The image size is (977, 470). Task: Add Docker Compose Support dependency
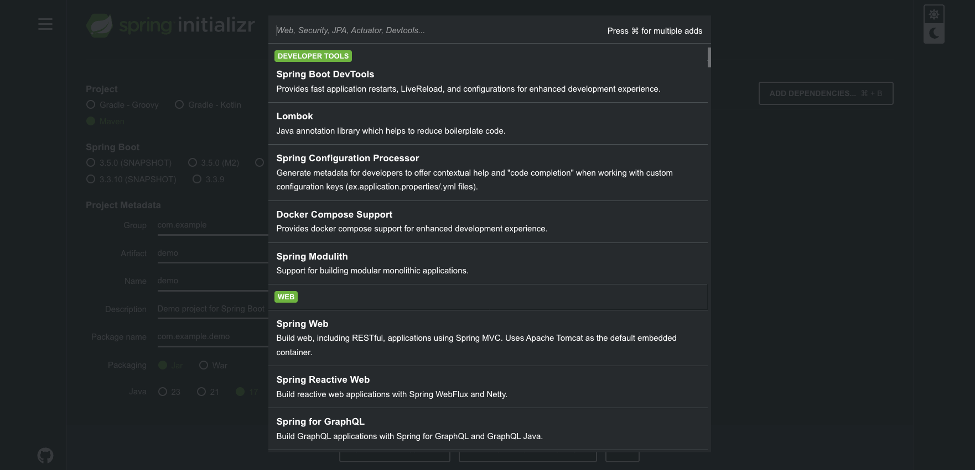tap(488, 221)
